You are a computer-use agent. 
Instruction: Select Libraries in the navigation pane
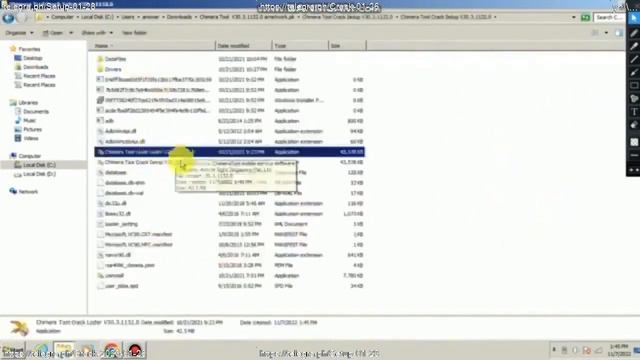coord(28,102)
